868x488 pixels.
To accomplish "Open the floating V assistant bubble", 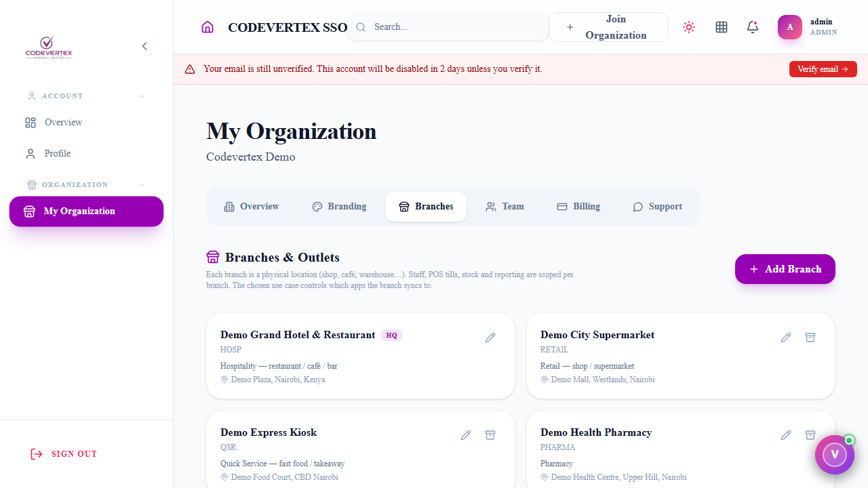I will click(835, 454).
